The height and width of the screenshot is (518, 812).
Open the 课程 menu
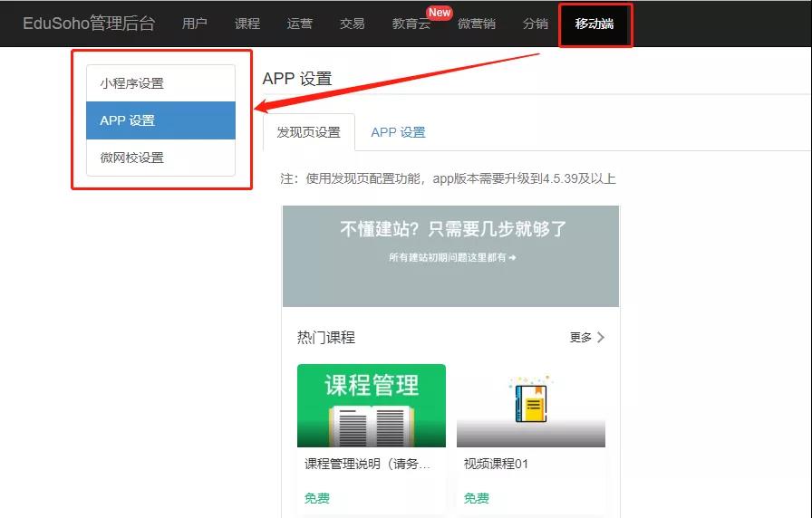tap(247, 24)
